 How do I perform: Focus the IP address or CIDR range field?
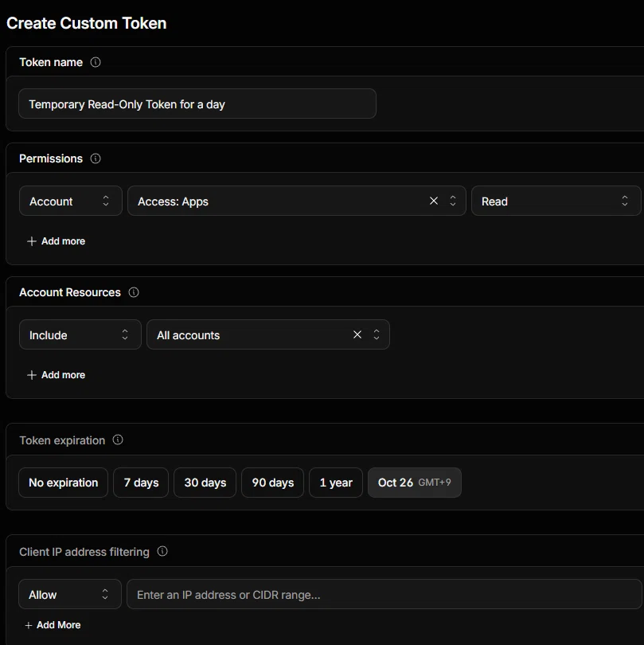coord(384,594)
